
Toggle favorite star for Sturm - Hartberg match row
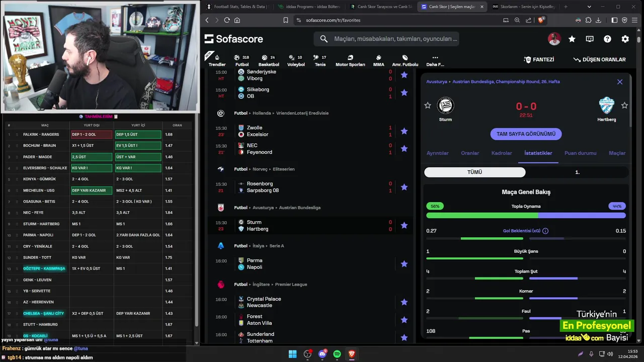[x=404, y=225]
